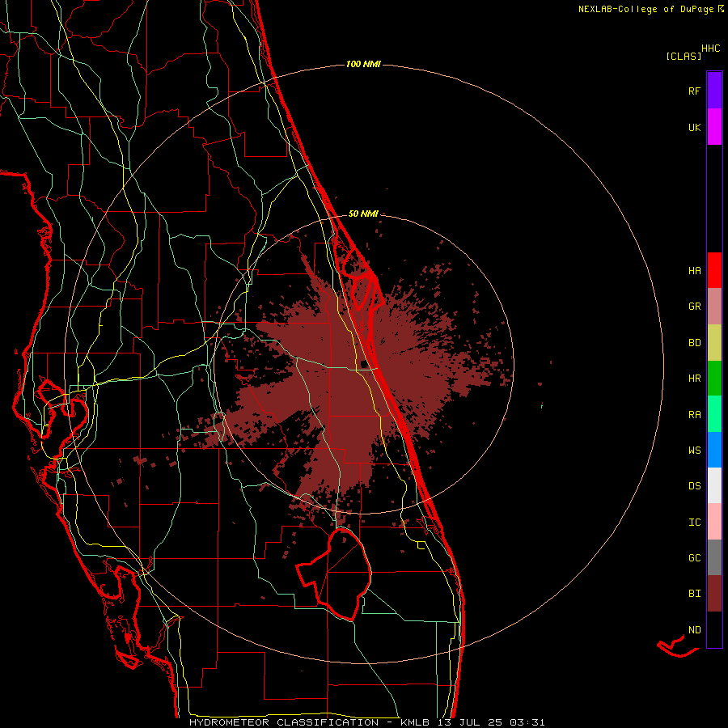Click the 'HHC' product code text
Viewport: 728px width, 728px height.
click(x=711, y=49)
